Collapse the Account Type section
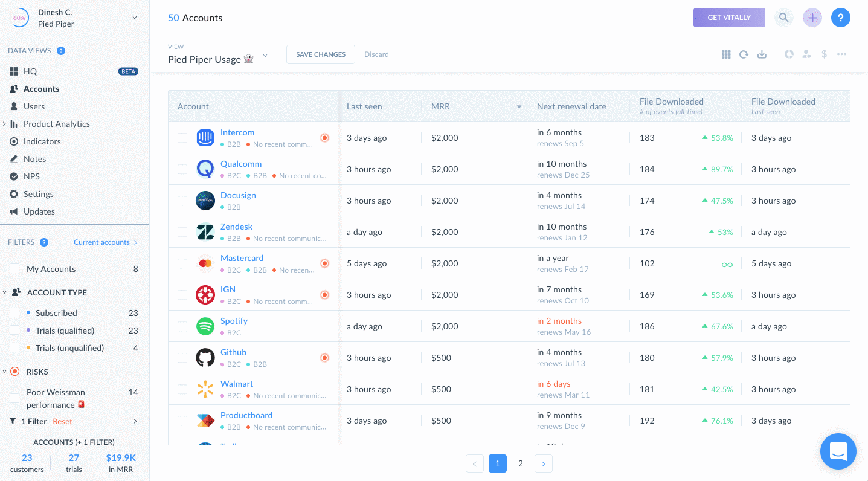Viewport: 868px width, 481px height. point(5,292)
